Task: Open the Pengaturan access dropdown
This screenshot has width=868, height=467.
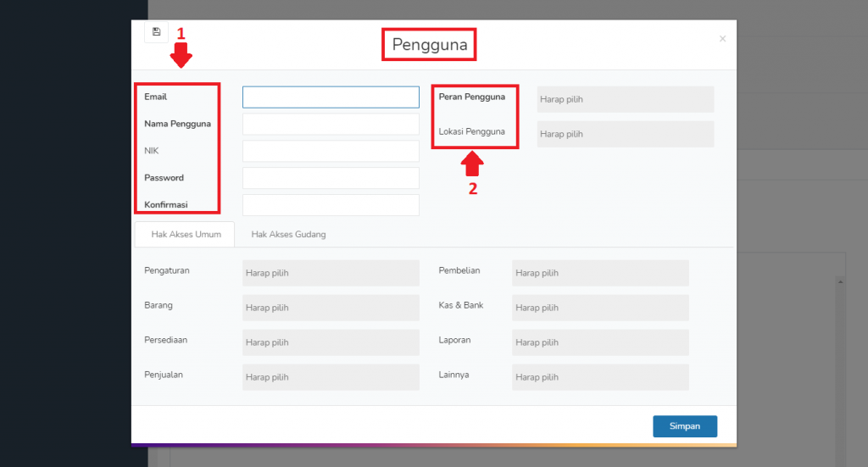Action: [331, 273]
